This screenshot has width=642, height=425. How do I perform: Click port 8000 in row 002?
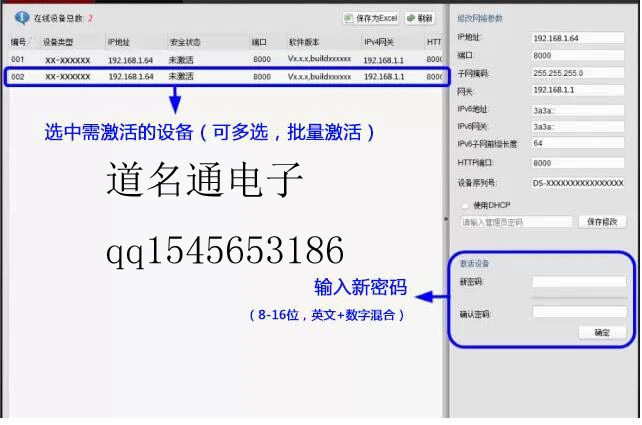[x=262, y=77]
